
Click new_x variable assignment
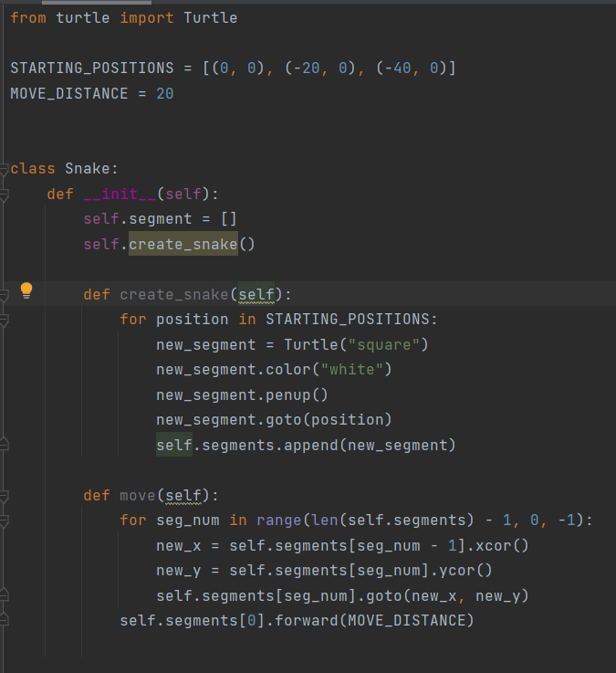point(179,545)
